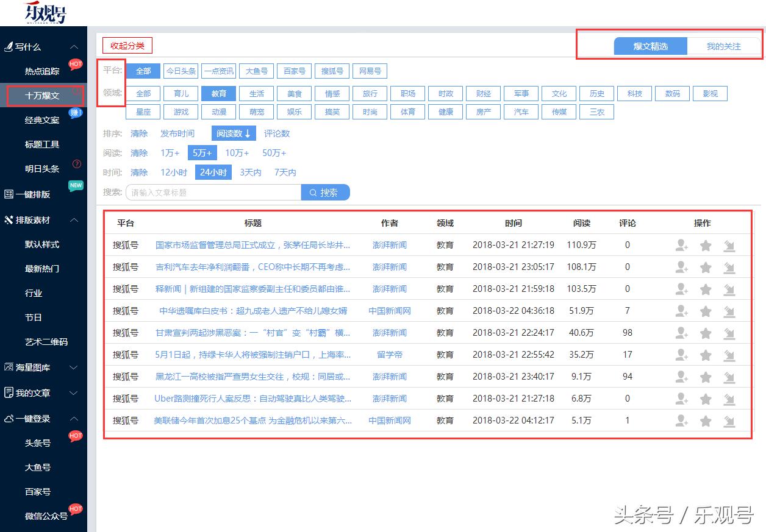Select 全部 in the 平台 filter row

click(143, 71)
